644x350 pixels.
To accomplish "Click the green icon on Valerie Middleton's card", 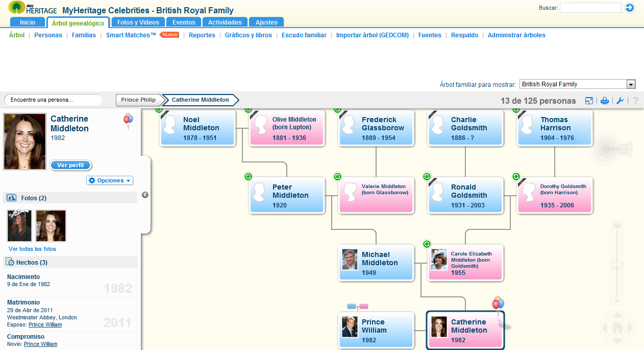I will click(x=337, y=177).
